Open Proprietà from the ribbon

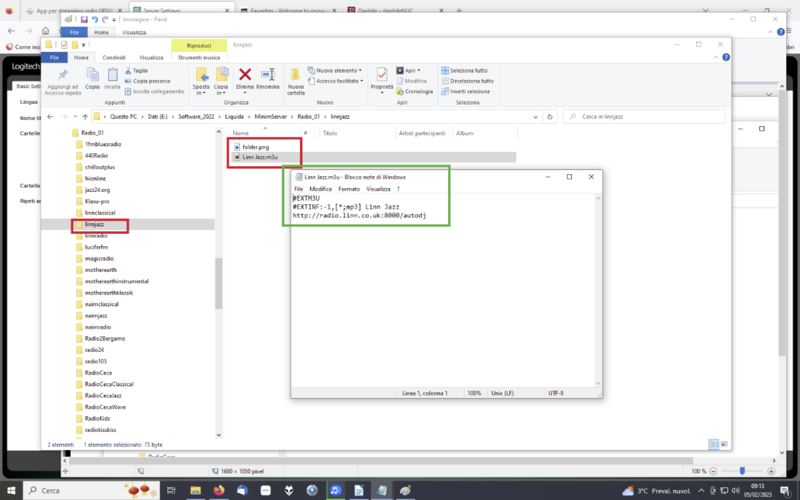pos(381,75)
